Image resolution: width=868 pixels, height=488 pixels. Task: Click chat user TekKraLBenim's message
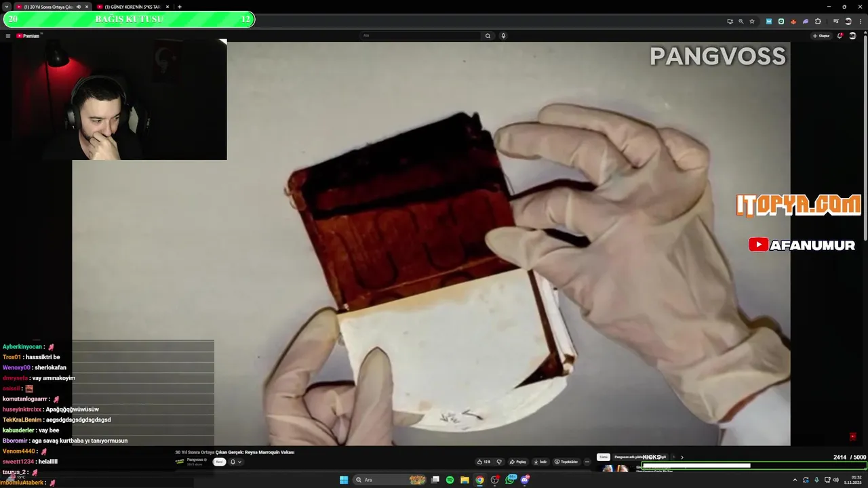78,420
